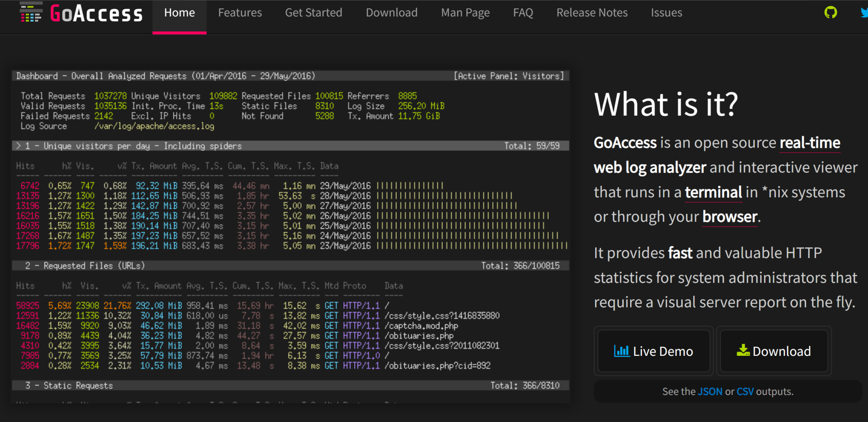Screen dimensions: 868x422
Task: Click the Live Demo button
Action: [x=654, y=351]
